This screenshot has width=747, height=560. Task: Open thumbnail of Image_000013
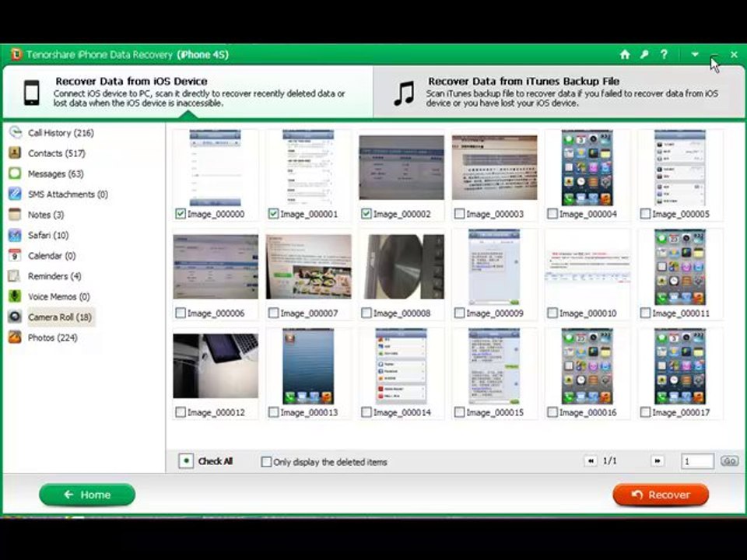click(x=309, y=366)
